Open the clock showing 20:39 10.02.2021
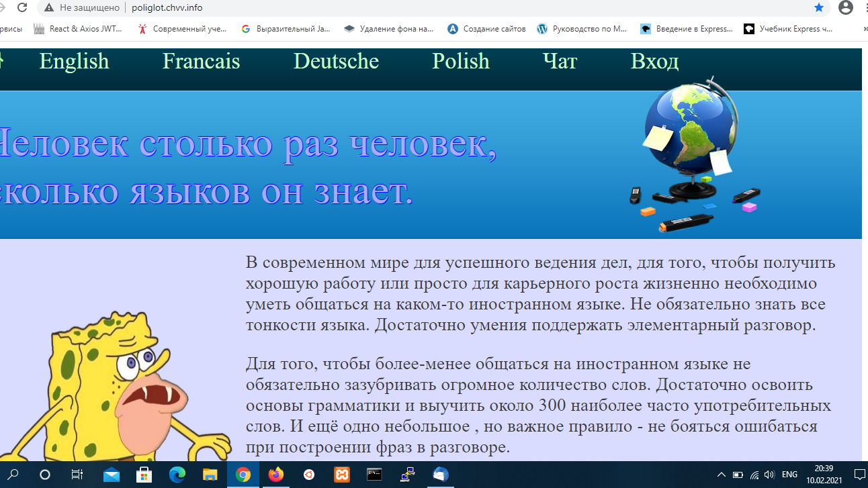 tap(824, 475)
